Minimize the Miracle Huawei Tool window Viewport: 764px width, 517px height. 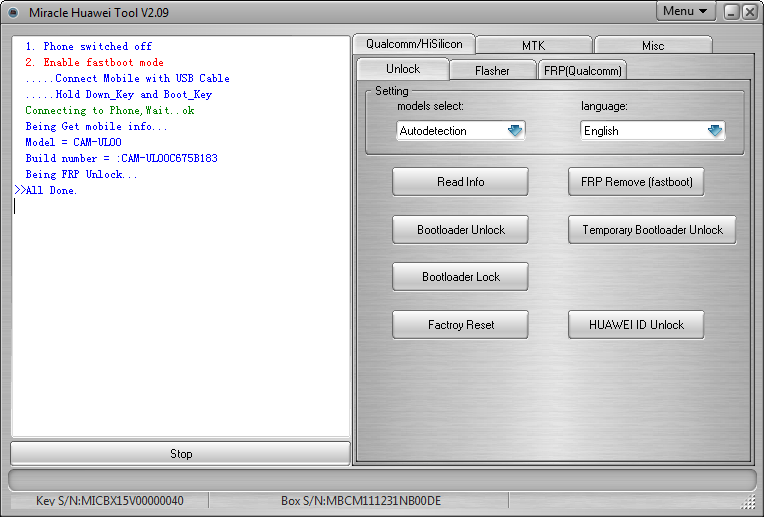pyautogui.click(x=731, y=12)
